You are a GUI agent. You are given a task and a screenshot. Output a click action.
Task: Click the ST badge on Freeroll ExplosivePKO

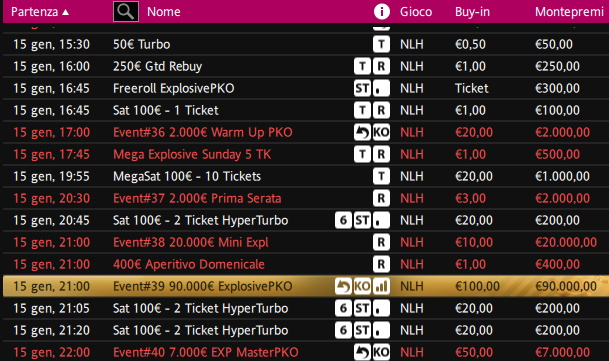click(x=362, y=88)
